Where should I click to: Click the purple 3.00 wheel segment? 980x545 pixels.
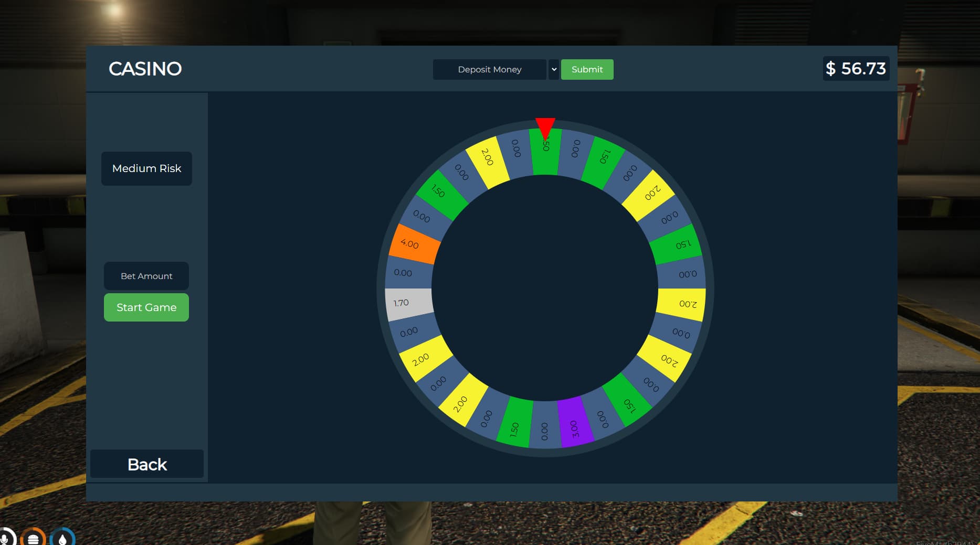point(575,423)
